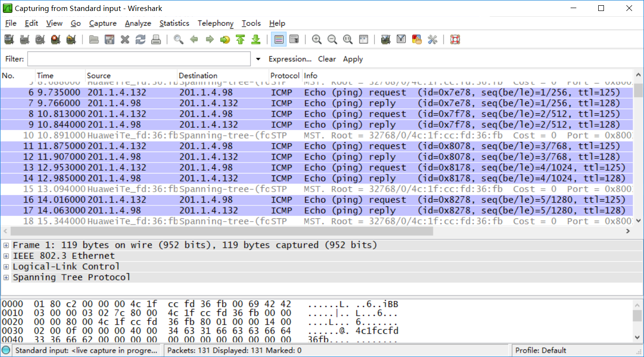This screenshot has height=357, width=644.
Task: Click hex dump row offset 0030
Action: (200, 331)
